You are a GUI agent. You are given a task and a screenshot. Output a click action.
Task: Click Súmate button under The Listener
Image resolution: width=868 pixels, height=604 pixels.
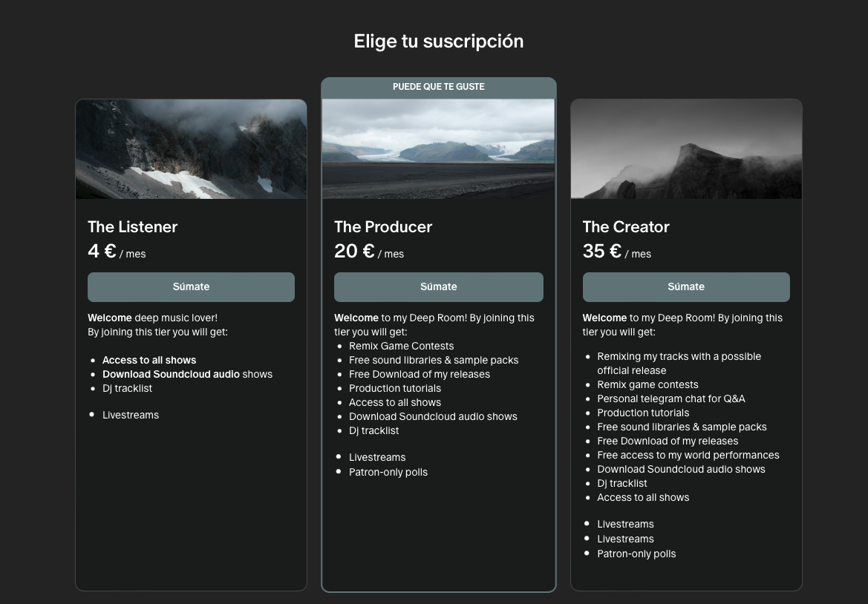pos(191,287)
